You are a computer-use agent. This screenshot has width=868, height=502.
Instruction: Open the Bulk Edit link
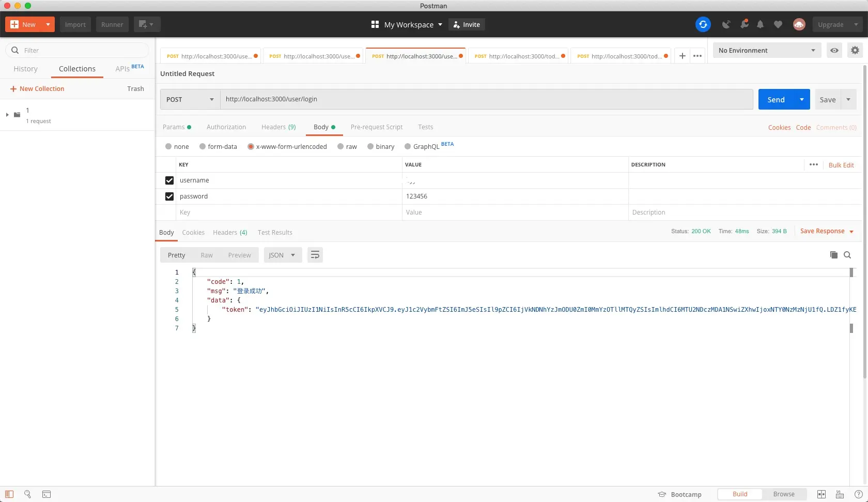(x=841, y=165)
